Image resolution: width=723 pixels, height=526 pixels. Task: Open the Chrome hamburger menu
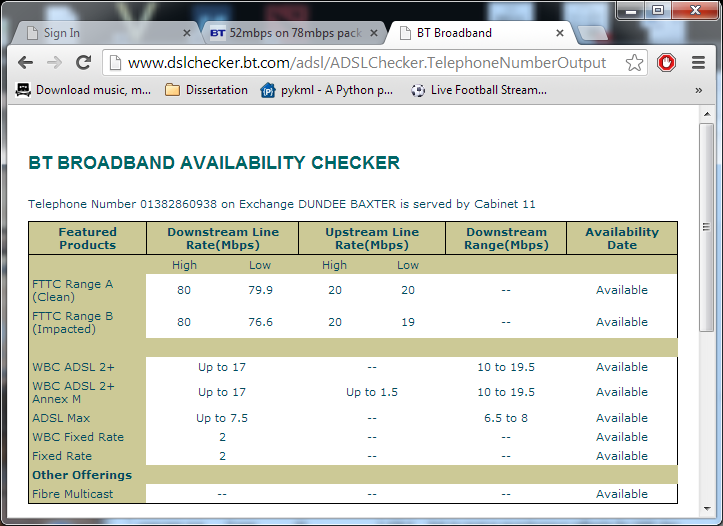point(699,62)
